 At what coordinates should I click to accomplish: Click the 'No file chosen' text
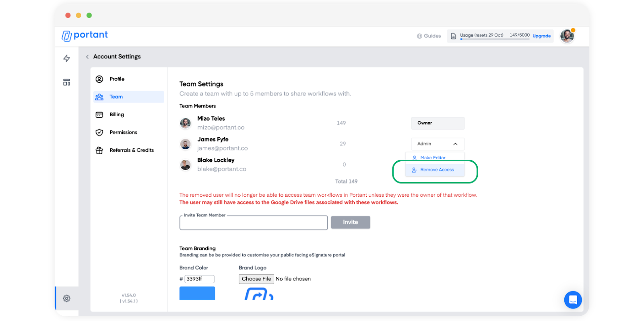pyautogui.click(x=293, y=279)
